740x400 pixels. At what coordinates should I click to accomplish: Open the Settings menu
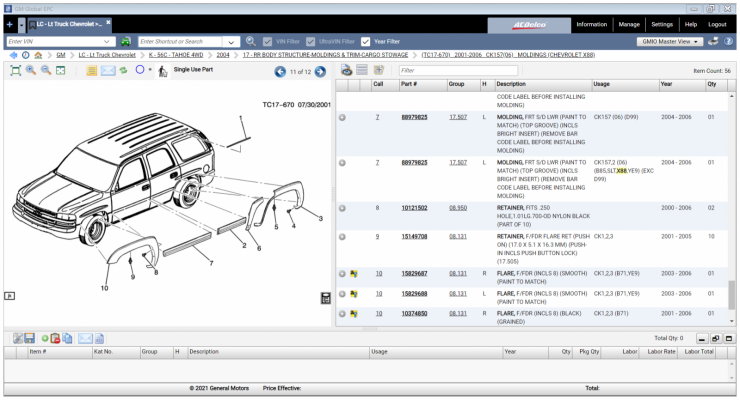(x=662, y=25)
